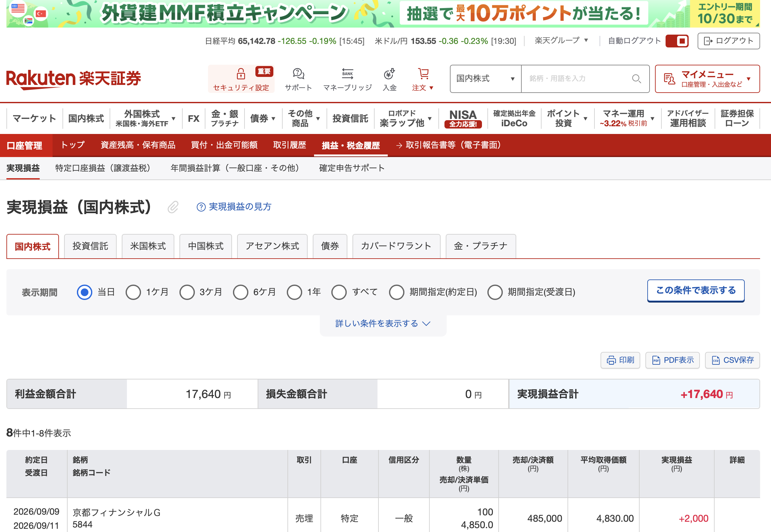The width and height of the screenshot is (771, 532).
Task: Expand 詳しい条件を表示する section
Action: [x=383, y=323]
